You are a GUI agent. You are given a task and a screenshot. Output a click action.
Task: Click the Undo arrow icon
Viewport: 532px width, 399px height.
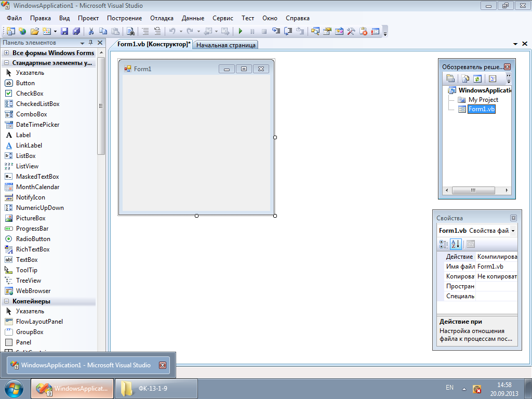coord(172,31)
